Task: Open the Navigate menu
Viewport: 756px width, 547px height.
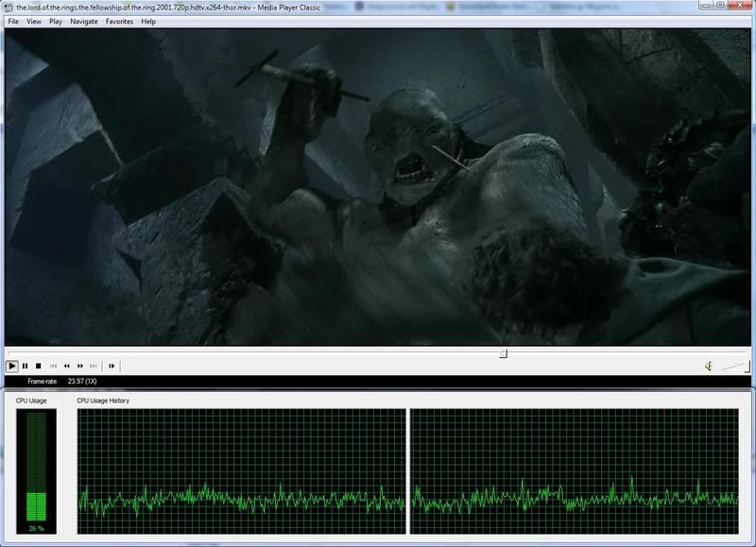Action: coord(83,21)
